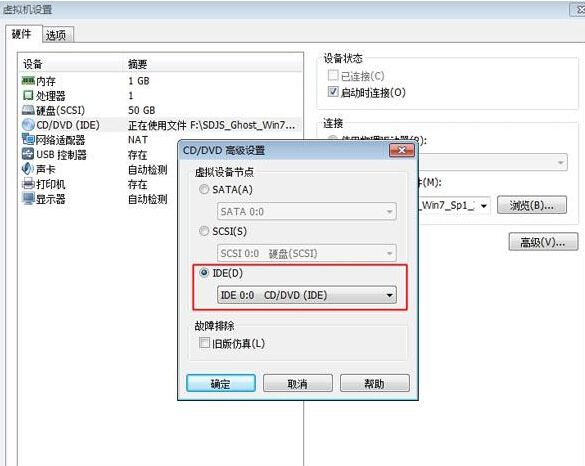Click the network adapter (网络适配器) icon
The image size is (585, 466).
point(28,140)
